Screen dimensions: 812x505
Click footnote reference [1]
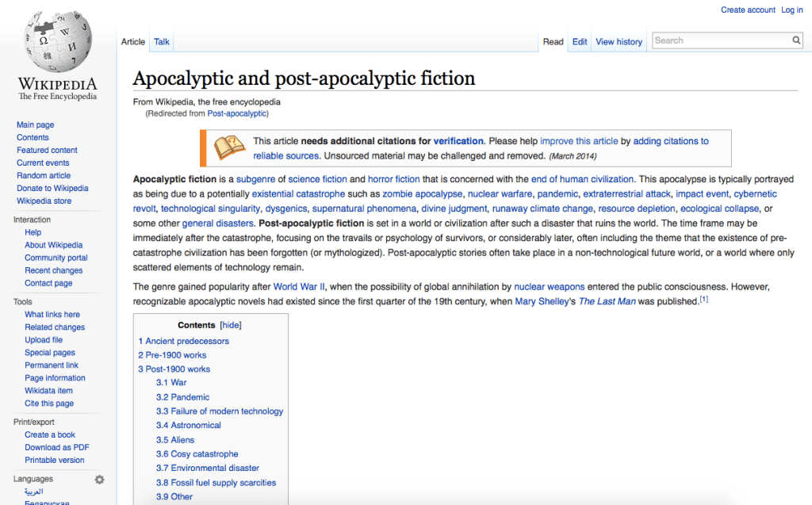coord(704,300)
